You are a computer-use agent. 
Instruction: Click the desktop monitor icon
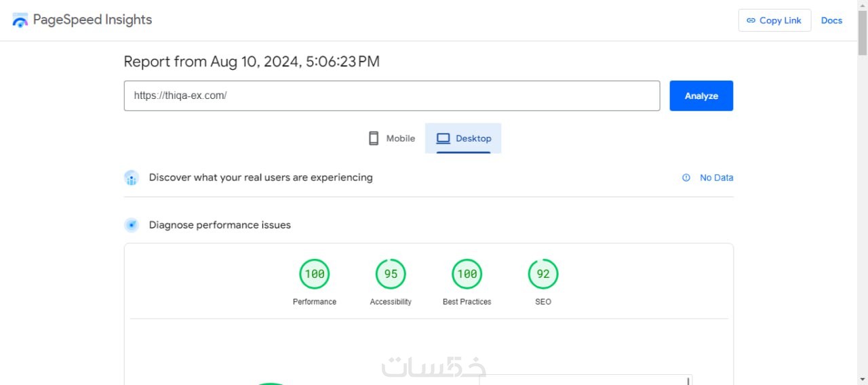[x=443, y=138]
